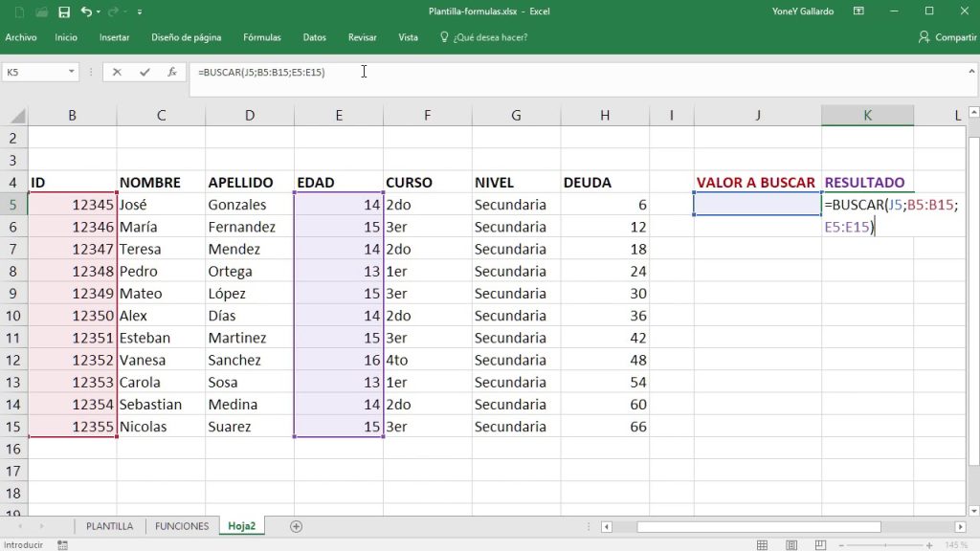Open Page Break Preview from the status bar

[818, 544]
